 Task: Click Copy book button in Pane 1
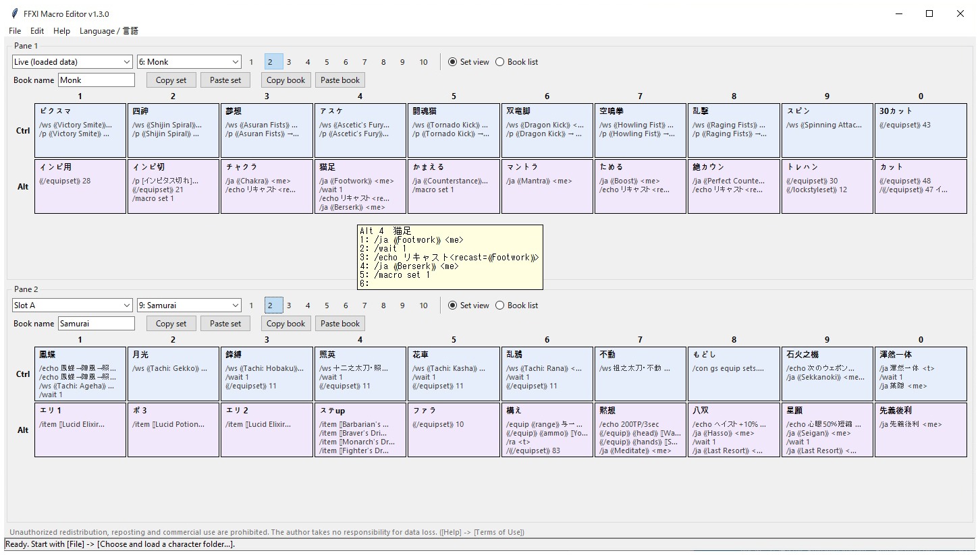pyautogui.click(x=286, y=80)
